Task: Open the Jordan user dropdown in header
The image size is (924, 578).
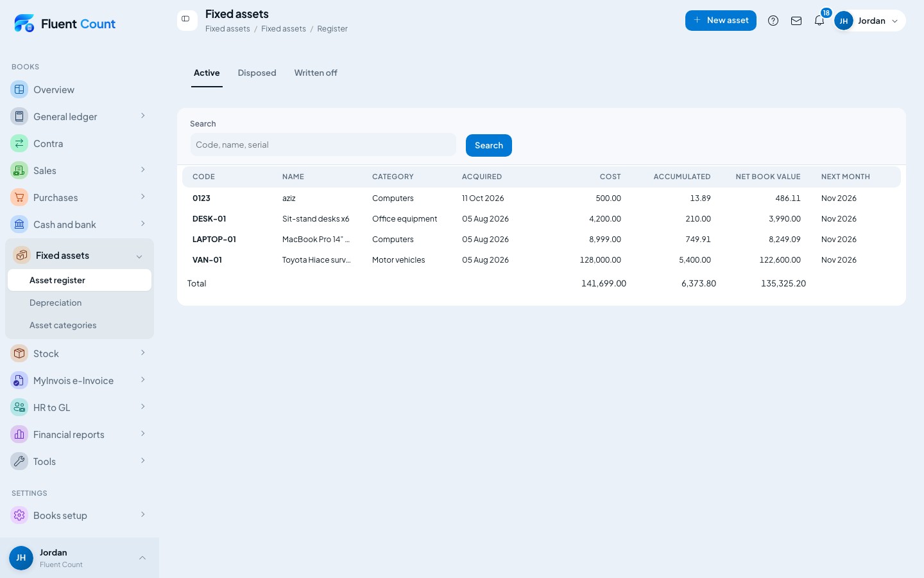Action: pyautogui.click(x=869, y=21)
